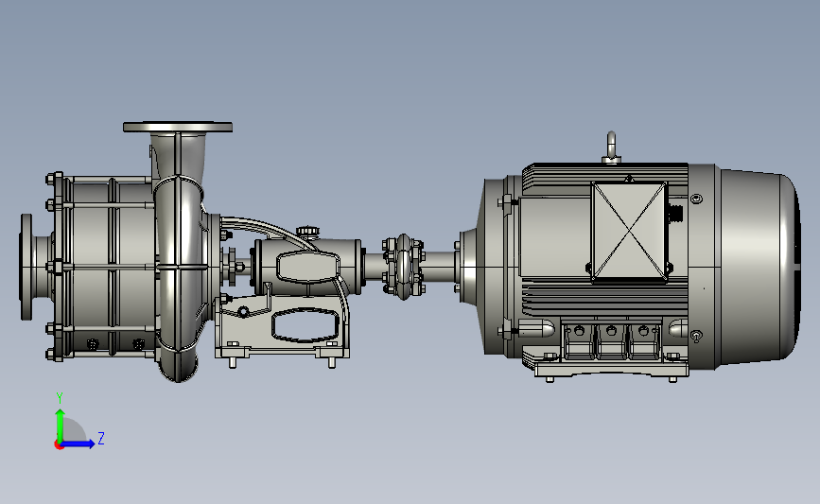The image size is (820, 504).
Task: Click the green Y axis of the triad
Action: pos(61,425)
